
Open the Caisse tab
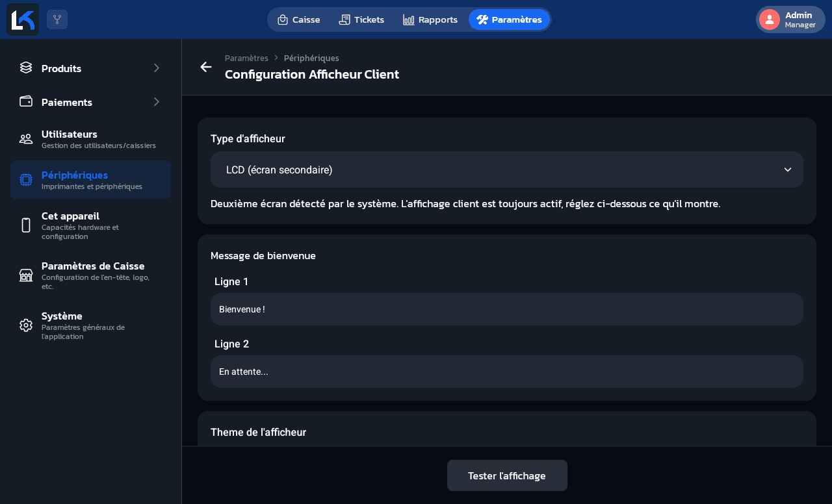[x=299, y=19]
